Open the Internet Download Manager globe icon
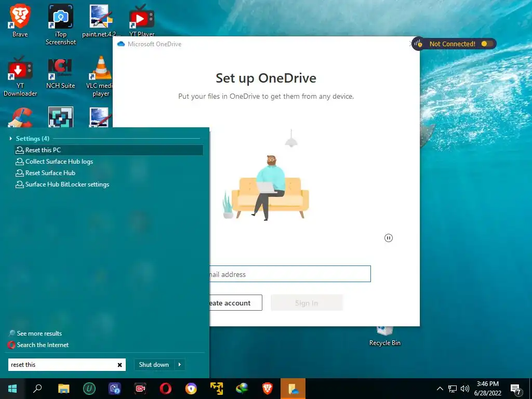Screen dimensions: 532x399 (242, 389)
